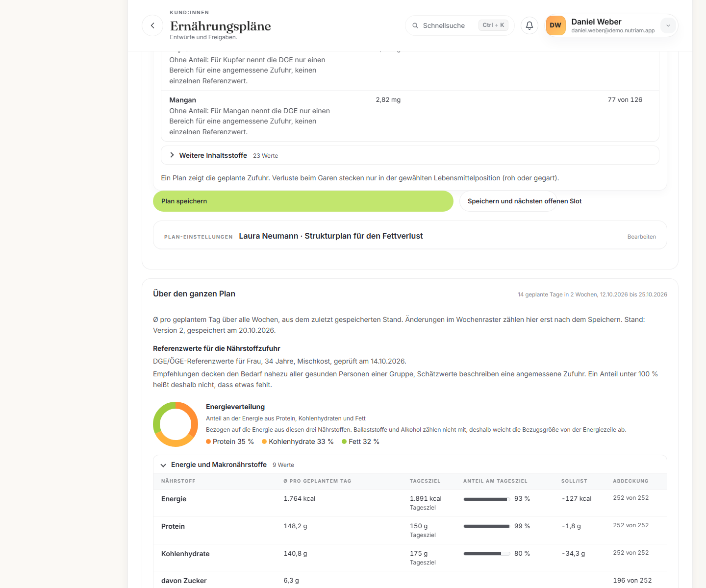Click the Schnellsuche search field

click(459, 25)
